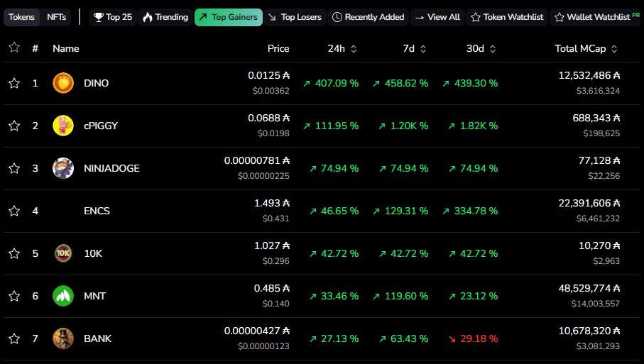The image size is (644, 364).
Task: Show Trending tokens
Action: (165, 17)
